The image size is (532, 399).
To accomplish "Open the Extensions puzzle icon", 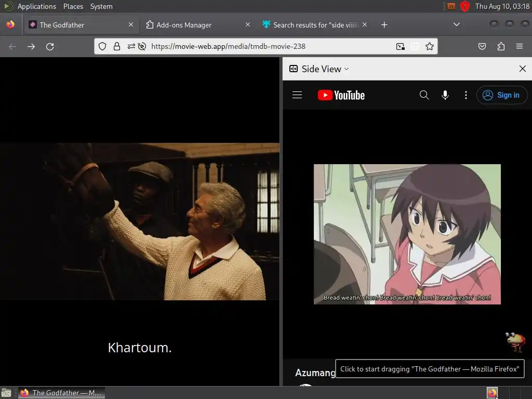I will [501, 46].
